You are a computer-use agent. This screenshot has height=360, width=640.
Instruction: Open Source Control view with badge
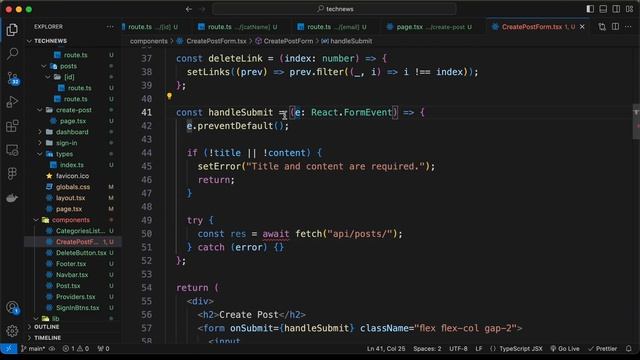point(12,78)
